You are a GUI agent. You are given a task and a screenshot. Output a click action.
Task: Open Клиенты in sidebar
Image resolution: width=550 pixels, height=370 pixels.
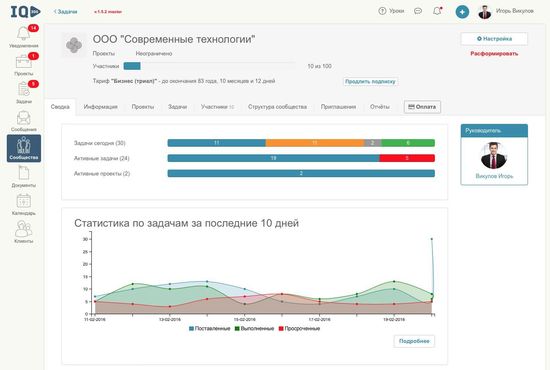[24, 232]
